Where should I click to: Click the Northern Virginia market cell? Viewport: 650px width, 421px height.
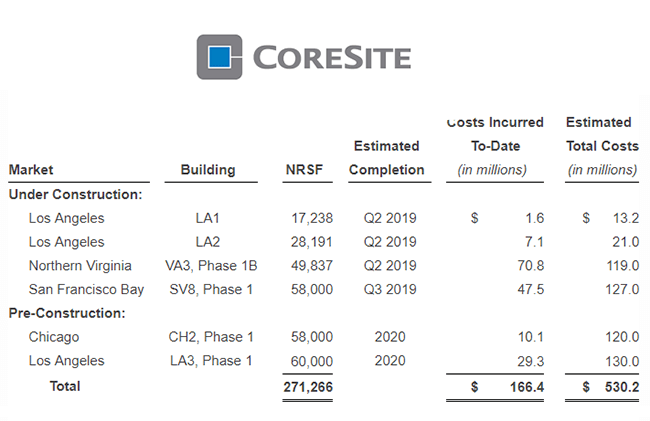pyautogui.click(x=81, y=266)
